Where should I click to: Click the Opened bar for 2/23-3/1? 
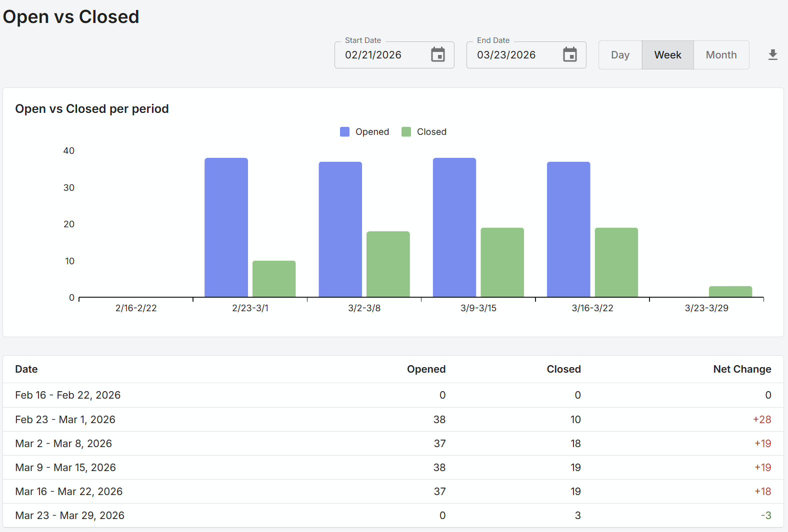pyautogui.click(x=226, y=227)
